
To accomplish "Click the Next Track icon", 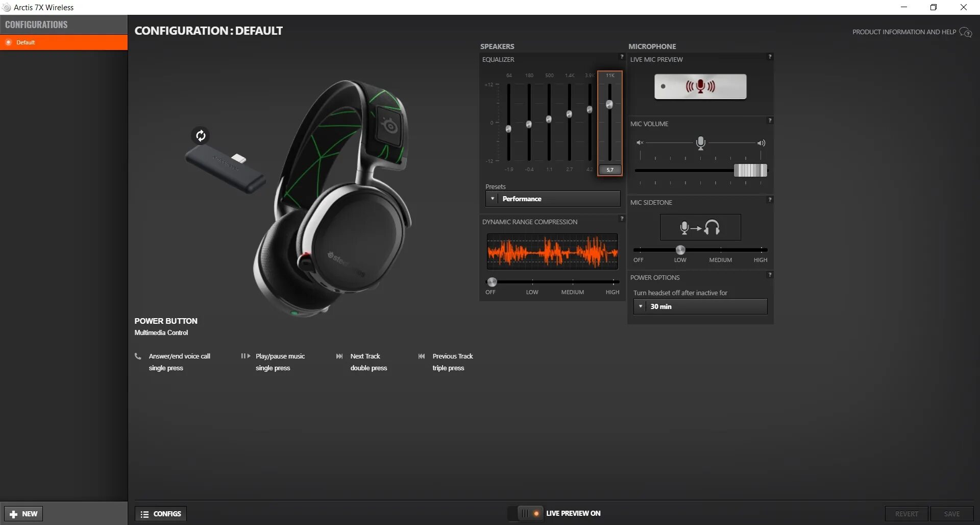I will tap(339, 356).
